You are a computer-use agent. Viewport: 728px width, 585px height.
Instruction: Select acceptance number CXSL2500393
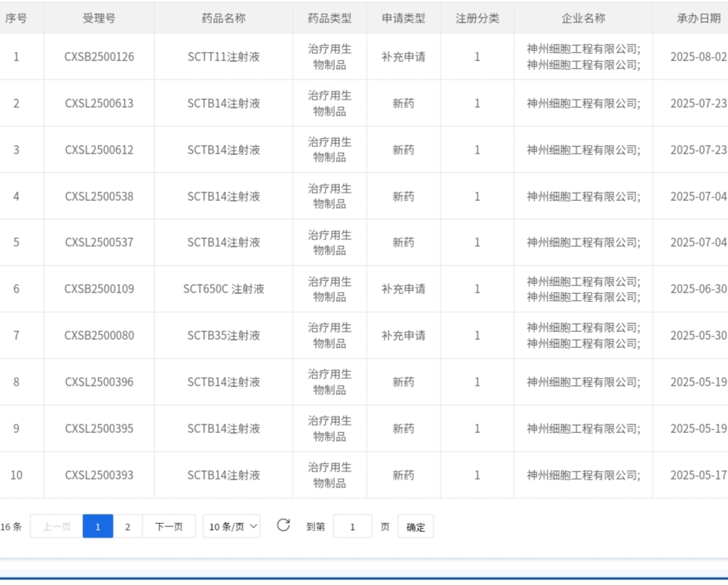[x=99, y=475]
